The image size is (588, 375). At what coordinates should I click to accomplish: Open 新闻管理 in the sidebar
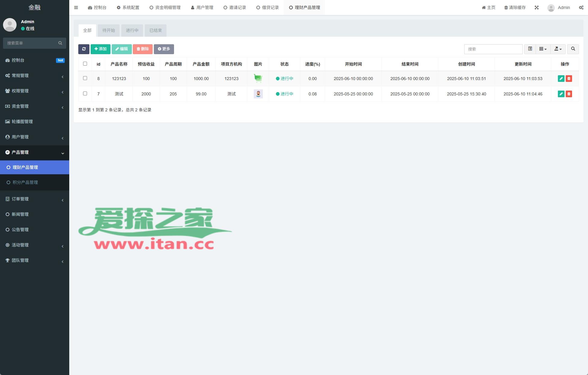[35, 214]
